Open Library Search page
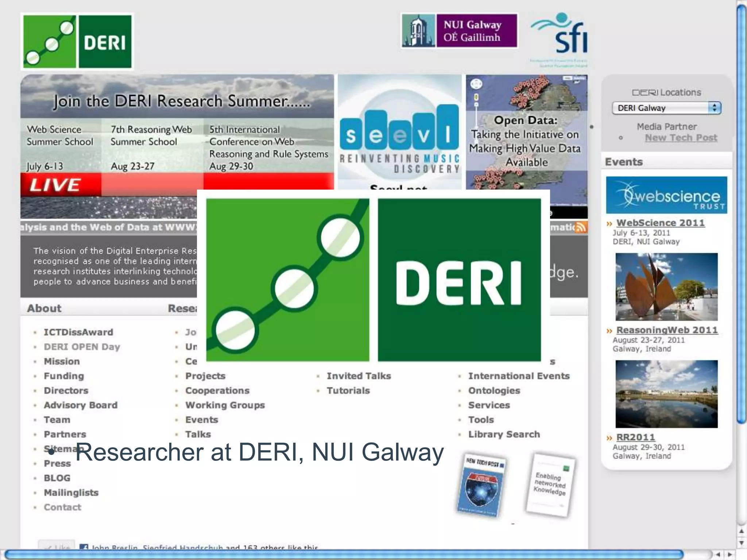Image resolution: width=747 pixels, height=560 pixels. click(x=504, y=434)
